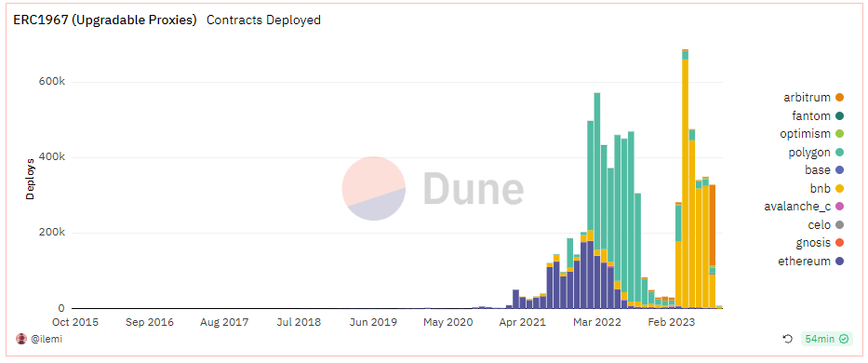Click the May 2020 x-axis label
This screenshot has height=363, width=868.
coord(448,322)
